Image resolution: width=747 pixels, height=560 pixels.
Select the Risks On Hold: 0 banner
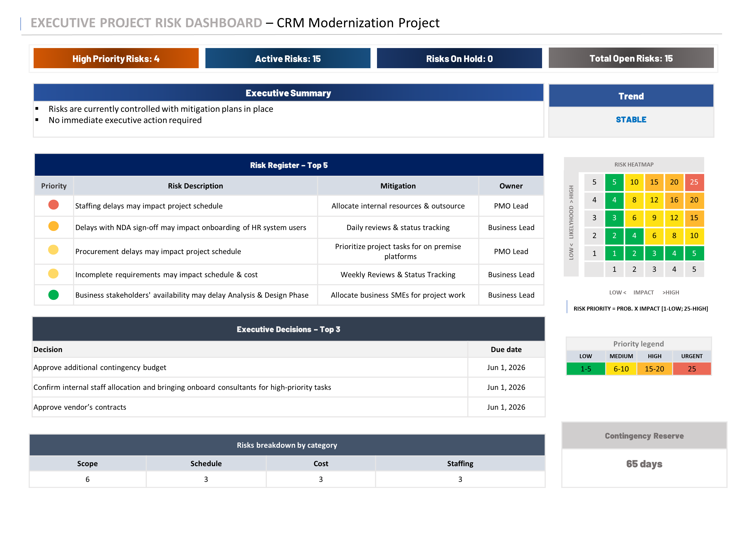tap(459, 58)
